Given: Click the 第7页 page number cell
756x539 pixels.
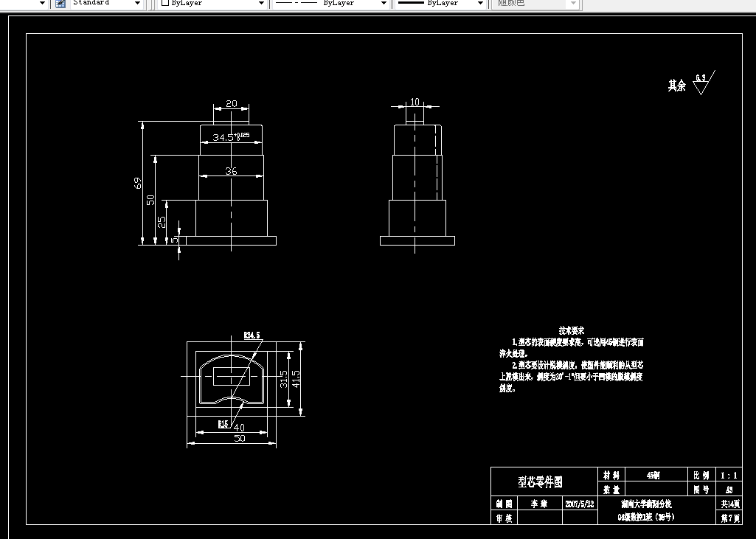Looking at the screenshot, I should click(x=730, y=518).
